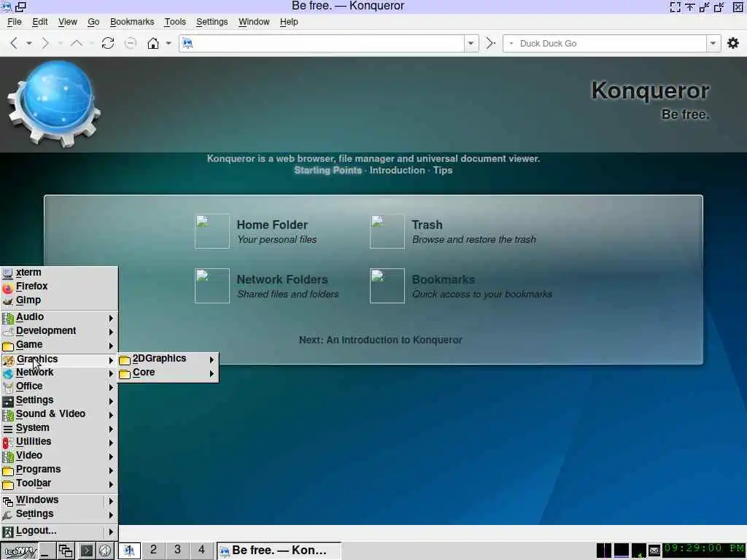Open the Go menu
Viewport: 747px width, 560px height.
tap(93, 22)
